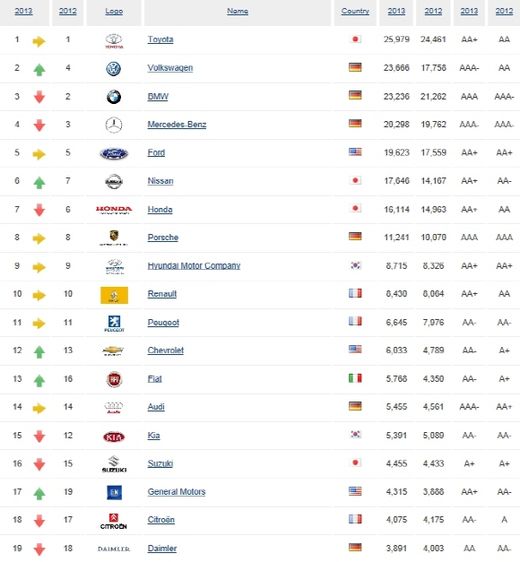
Task: Open the Hyundai Motor Company link
Action: click(194, 266)
